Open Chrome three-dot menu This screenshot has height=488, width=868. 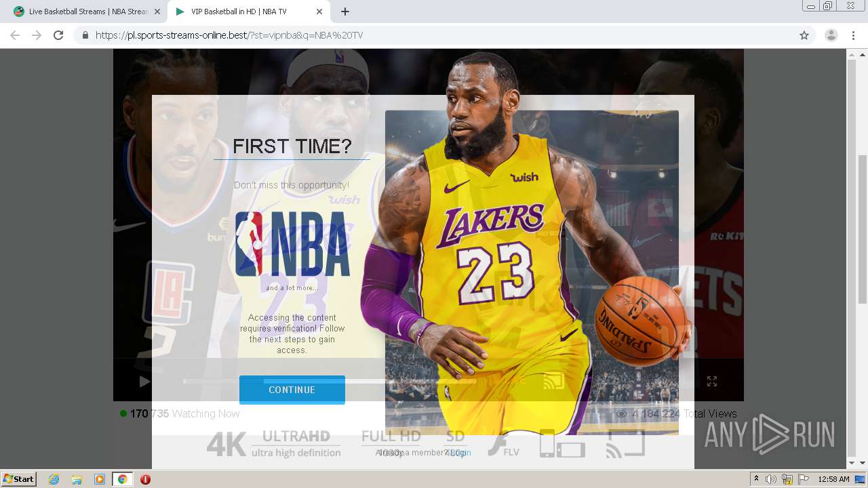tap(853, 35)
